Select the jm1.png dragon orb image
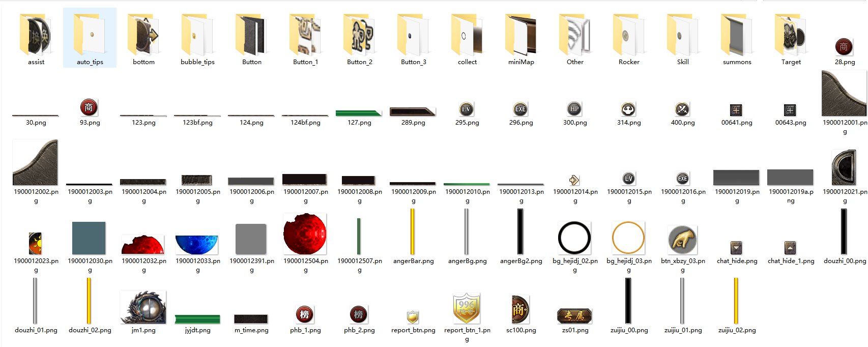 coord(143,307)
